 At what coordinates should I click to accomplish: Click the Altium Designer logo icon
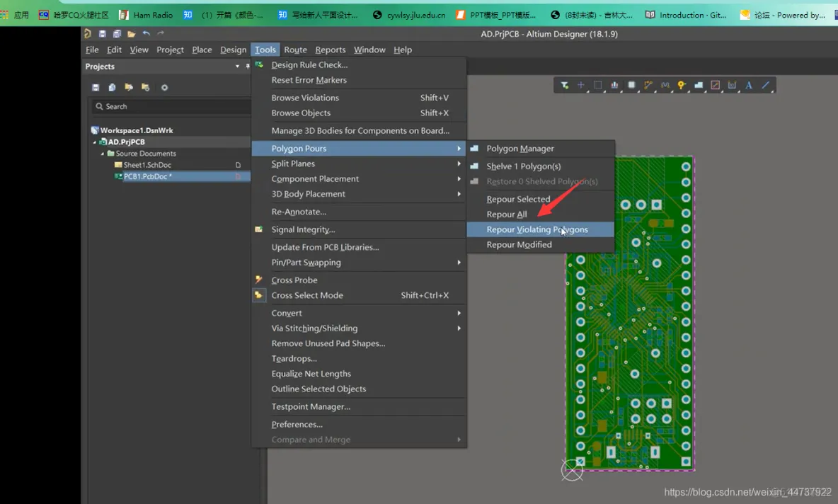pyautogui.click(x=88, y=34)
